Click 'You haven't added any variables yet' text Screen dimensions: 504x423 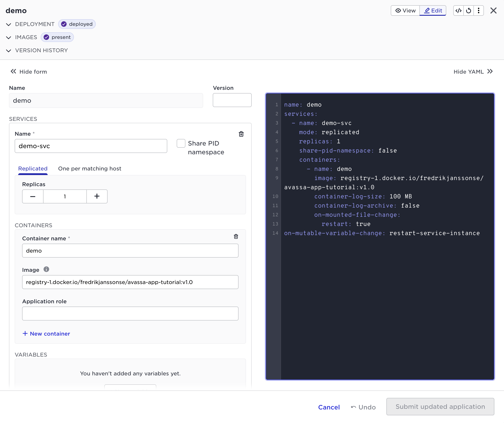(x=130, y=373)
